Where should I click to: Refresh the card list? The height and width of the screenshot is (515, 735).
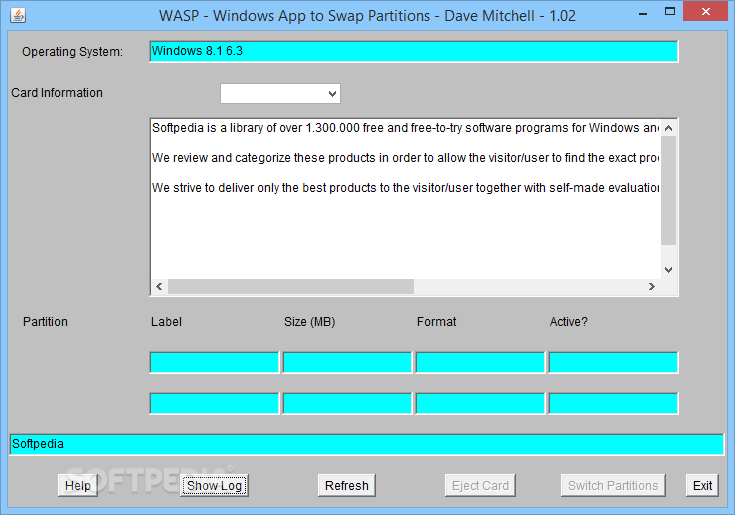coord(347,485)
